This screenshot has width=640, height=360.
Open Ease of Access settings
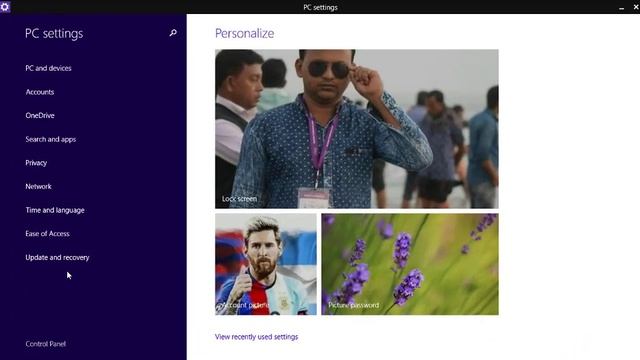coord(47,234)
